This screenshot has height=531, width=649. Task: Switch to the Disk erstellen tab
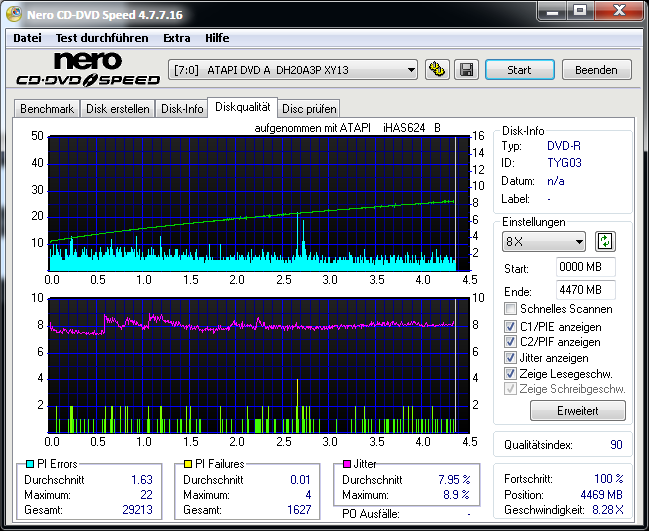118,109
